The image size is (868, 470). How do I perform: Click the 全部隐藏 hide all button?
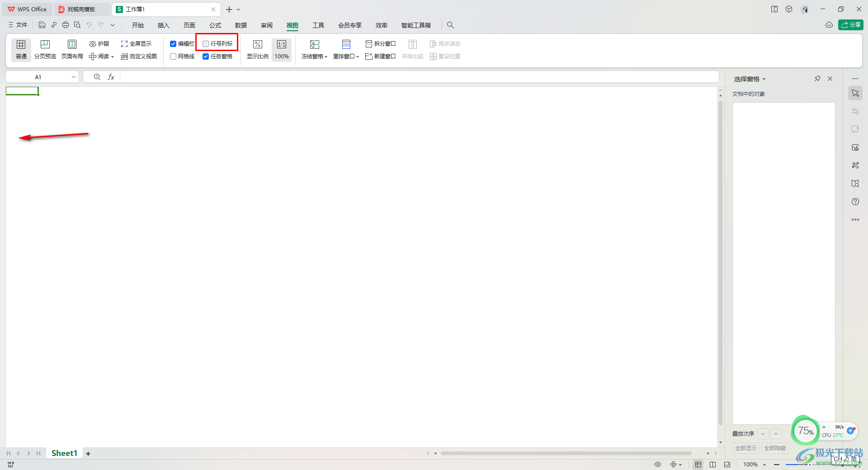tap(775, 448)
